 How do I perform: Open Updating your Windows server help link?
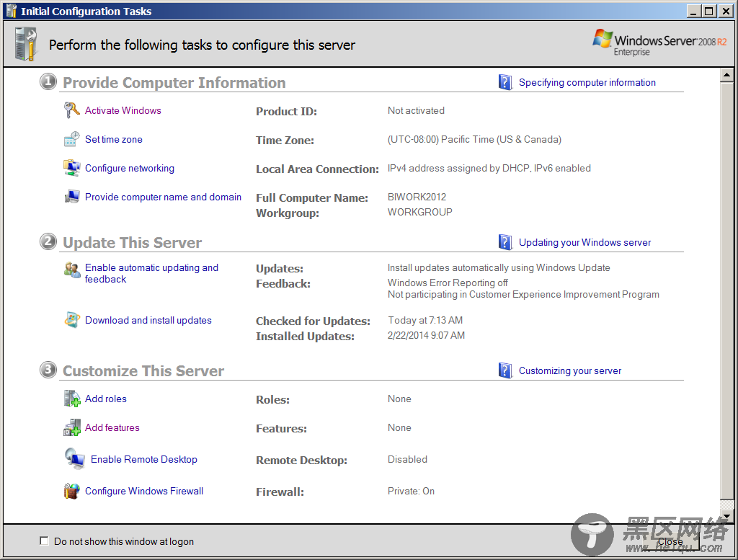(x=584, y=243)
